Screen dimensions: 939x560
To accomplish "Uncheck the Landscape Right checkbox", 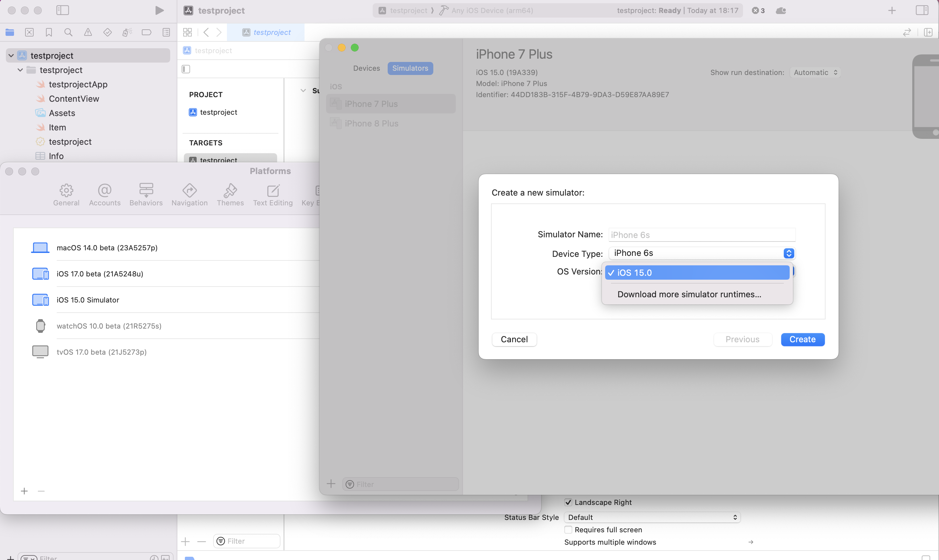I will point(568,502).
